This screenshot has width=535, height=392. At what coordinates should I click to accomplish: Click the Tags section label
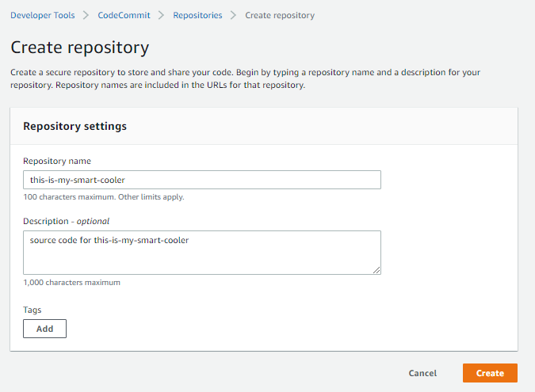tap(32, 310)
